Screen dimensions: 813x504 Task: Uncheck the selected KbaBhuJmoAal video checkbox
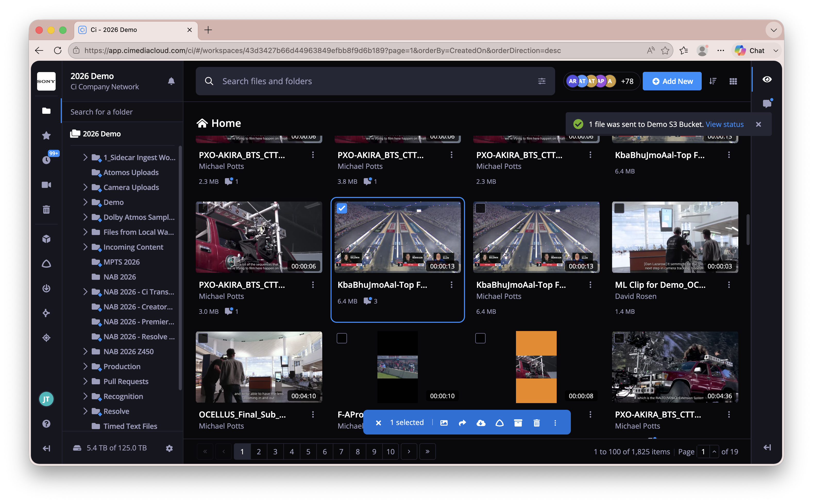point(342,208)
